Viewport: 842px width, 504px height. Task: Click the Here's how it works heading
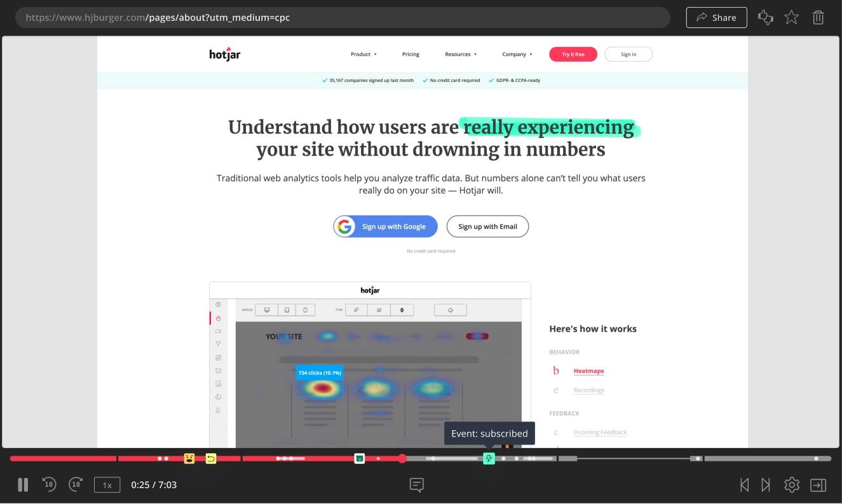pyautogui.click(x=593, y=329)
